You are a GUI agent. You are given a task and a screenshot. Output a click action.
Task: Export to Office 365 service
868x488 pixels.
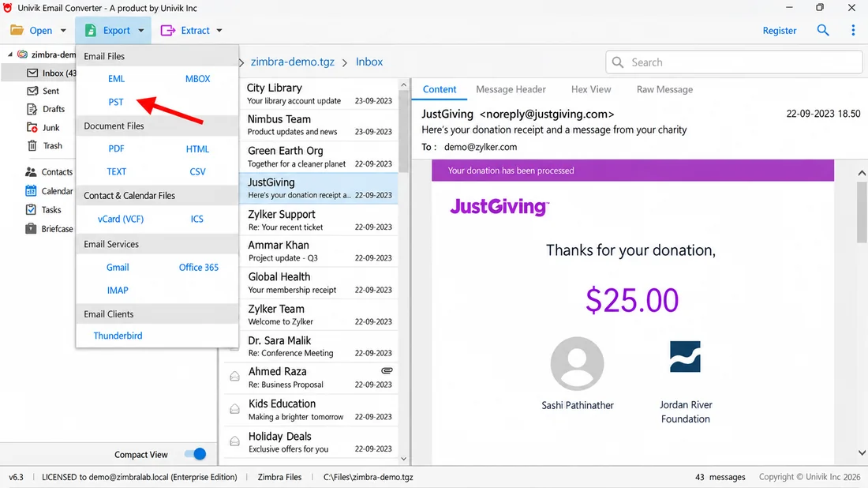tap(199, 267)
